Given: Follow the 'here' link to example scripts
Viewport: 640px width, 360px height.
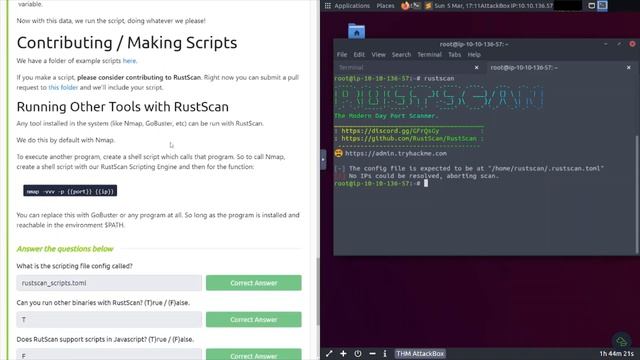Looking at the screenshot, I should (129, 61).
